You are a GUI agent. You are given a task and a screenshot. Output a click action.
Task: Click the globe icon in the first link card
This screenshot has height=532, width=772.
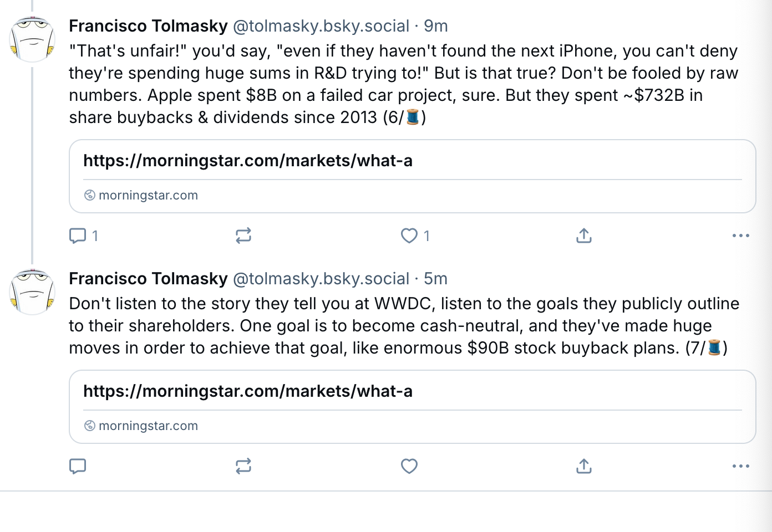(x=90, y=195)
